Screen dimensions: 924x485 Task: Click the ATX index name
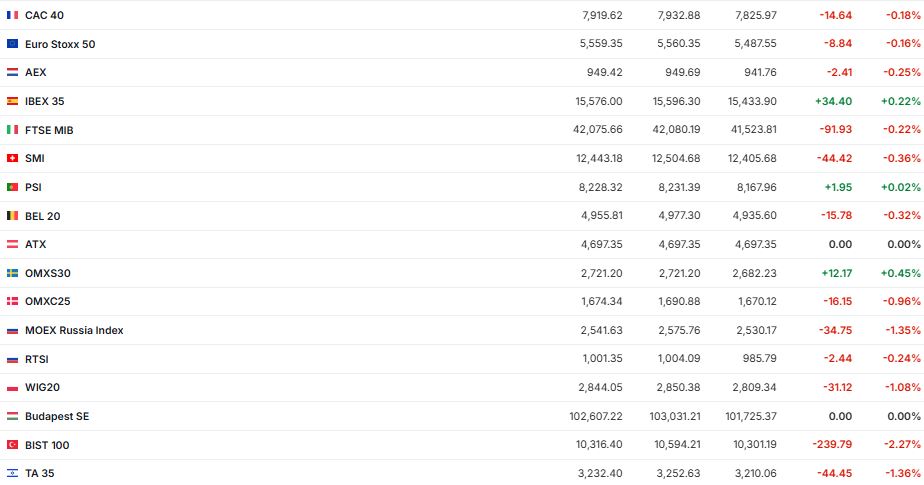(35, 244)
